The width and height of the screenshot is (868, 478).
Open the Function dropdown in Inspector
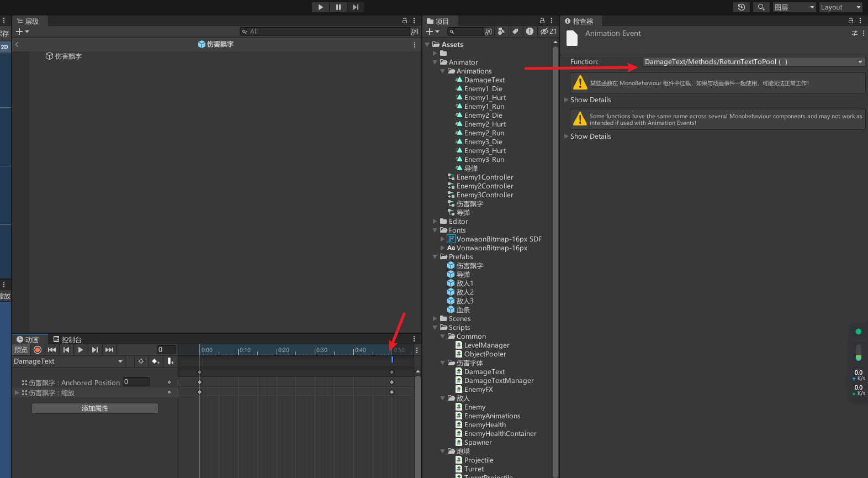754,62
